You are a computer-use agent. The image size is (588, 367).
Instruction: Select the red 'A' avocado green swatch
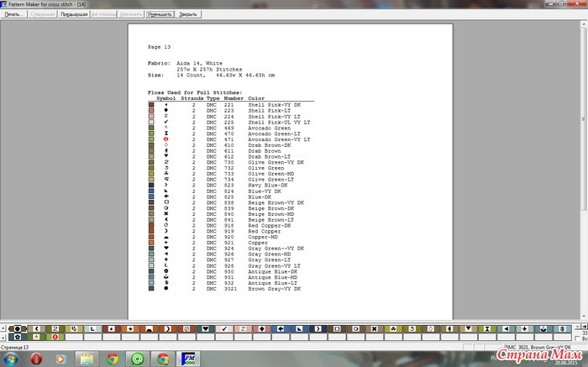[36, 337]
